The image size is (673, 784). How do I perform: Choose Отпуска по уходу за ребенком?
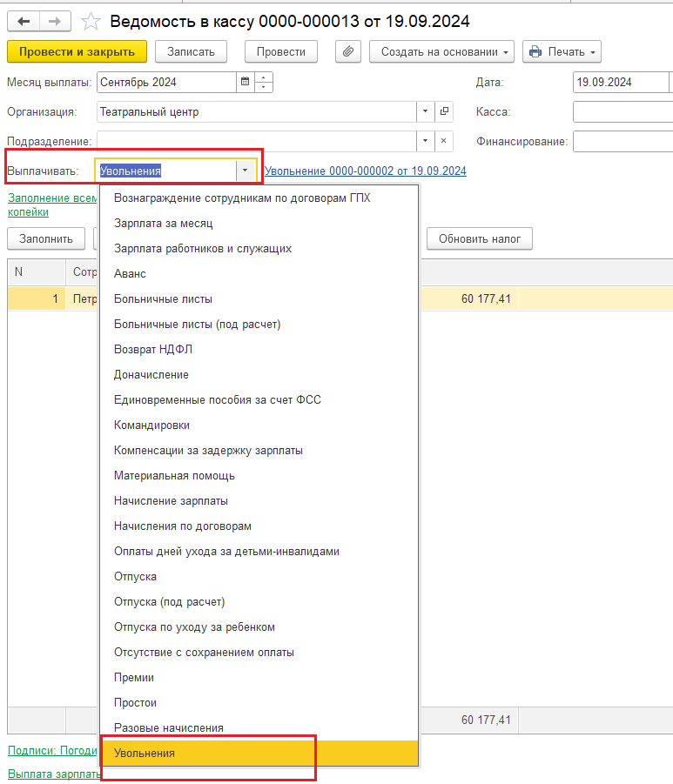click(x=259, y=627)
